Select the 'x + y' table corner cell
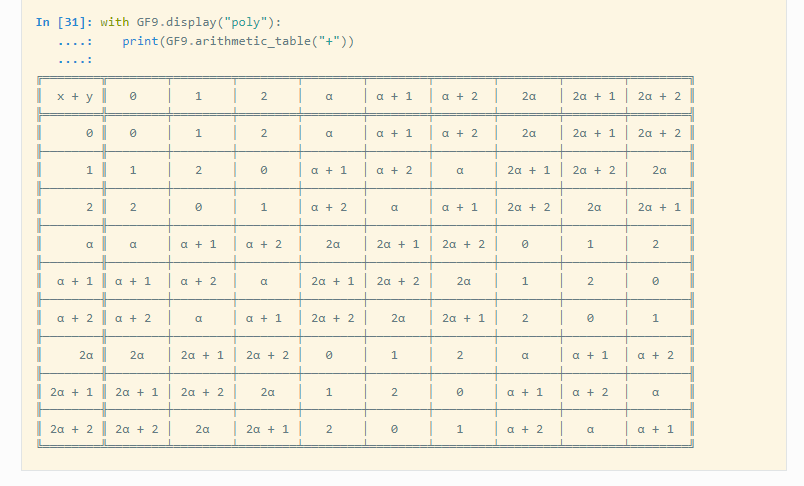Screen dimensions: 804x486 pos(75,96)
